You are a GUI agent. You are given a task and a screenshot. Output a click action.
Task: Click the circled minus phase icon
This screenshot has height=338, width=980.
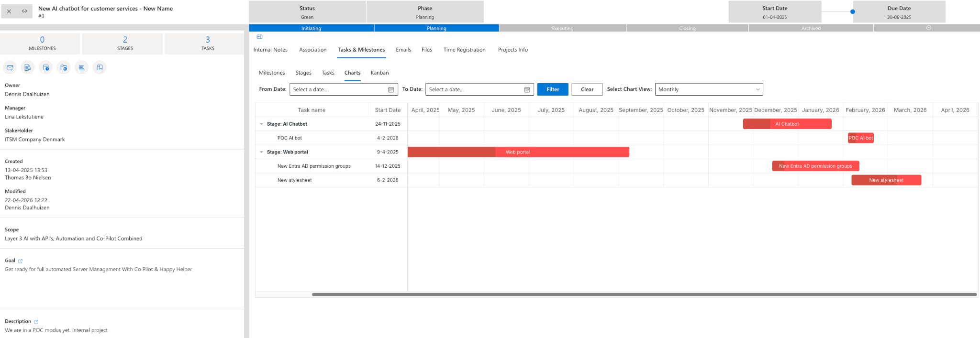pos(929,28)
